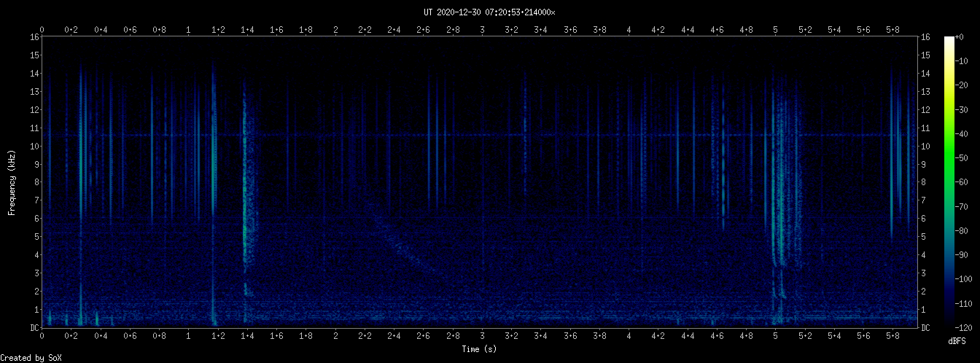The image size is (980, 363).
Task: Click '8' on the left frequency axis
Action: [36, 183]
